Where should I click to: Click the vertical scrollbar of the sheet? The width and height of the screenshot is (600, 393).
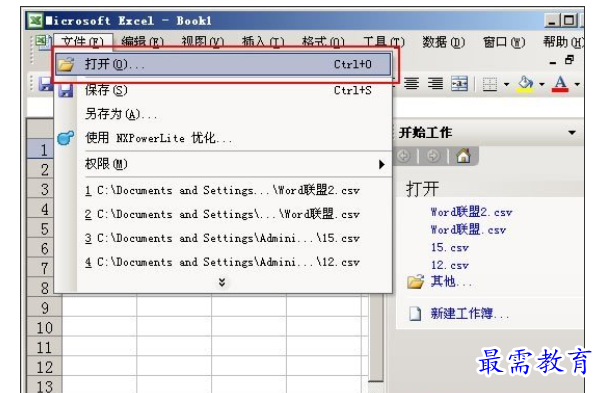[376, 337]
